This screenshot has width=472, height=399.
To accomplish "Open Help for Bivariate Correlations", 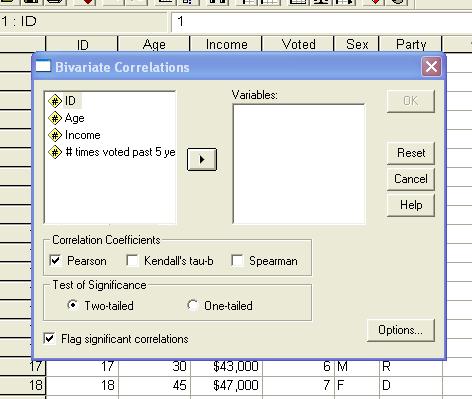I will click(411, 205).
